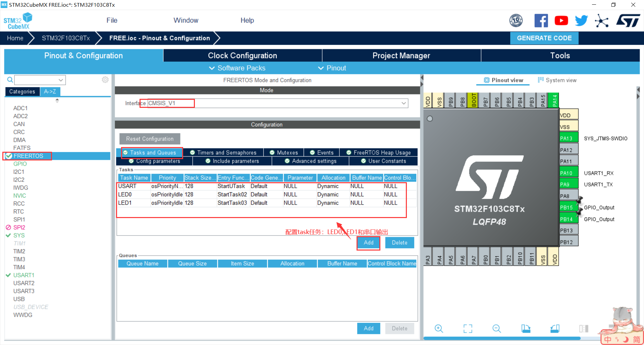The width and height of the screenshot is (644, 345).
Task: Select the Advanced settings checkmark
Action: [287, 161]
